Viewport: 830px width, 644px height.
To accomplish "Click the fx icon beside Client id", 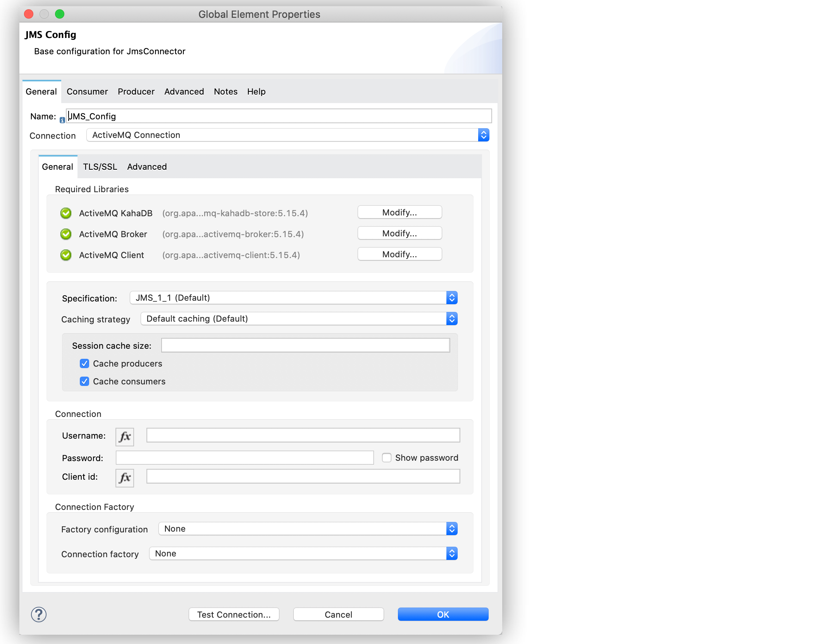I will click(x=124, y=478).
